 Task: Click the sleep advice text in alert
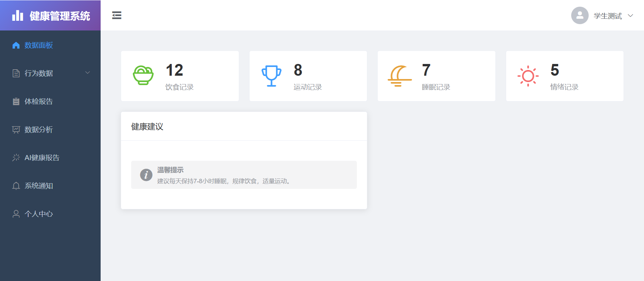[x=224, y=181]
